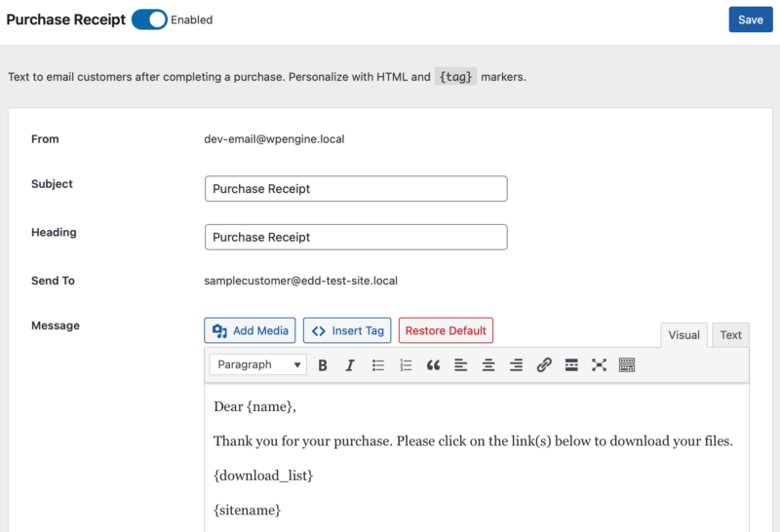
Task: Apply italic formatting
Action: tap(350, 364)
